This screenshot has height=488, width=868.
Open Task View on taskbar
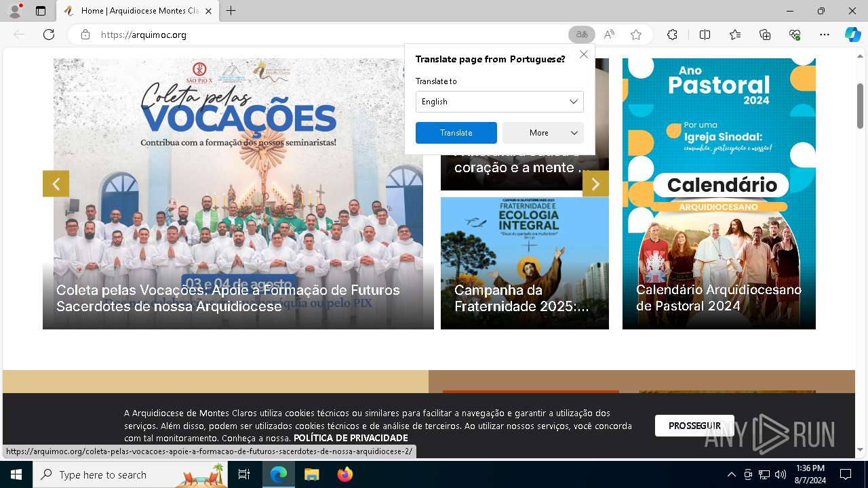244,474
